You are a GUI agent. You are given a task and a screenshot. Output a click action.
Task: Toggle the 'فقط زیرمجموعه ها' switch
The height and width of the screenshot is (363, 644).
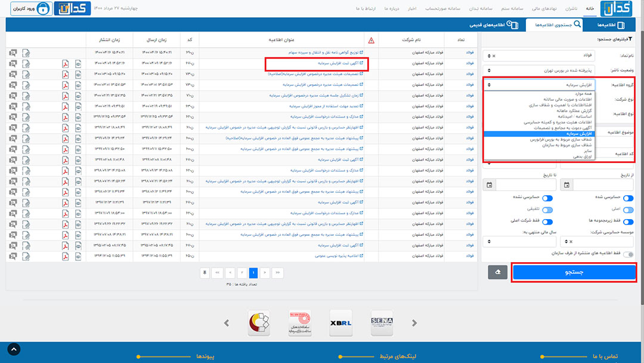628,222
